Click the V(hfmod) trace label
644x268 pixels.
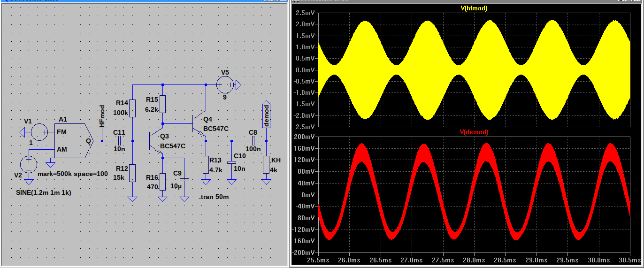pos(474,7)
